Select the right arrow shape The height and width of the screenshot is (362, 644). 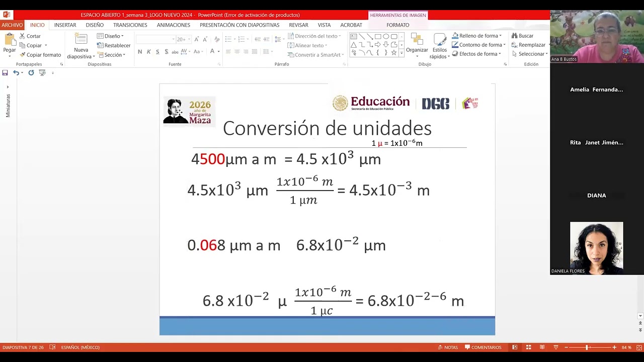pyautogui.click(x=378, y=44)
